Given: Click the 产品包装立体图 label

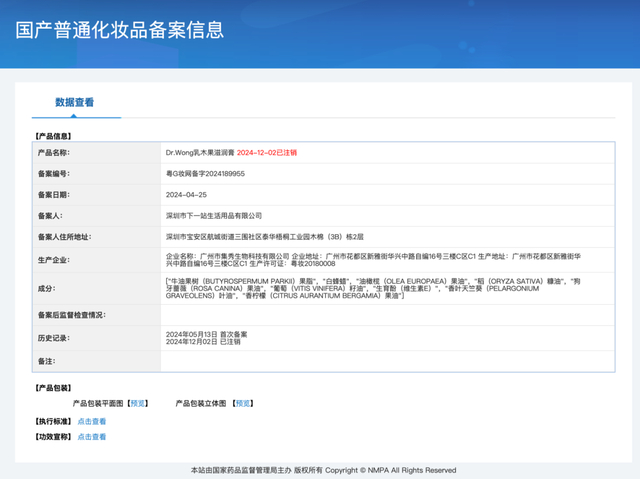Looking at the screenshot, I should tap(200, 404).
